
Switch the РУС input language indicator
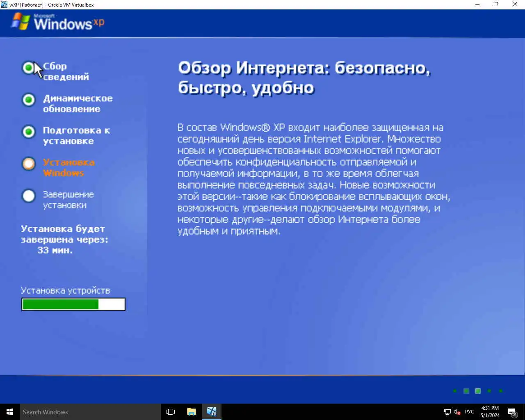pos(470,412)
